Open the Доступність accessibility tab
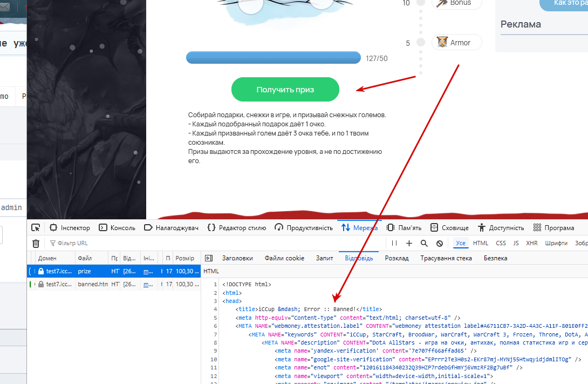The height and width of the screenshot is (384, 588). (x=501, y=228)
